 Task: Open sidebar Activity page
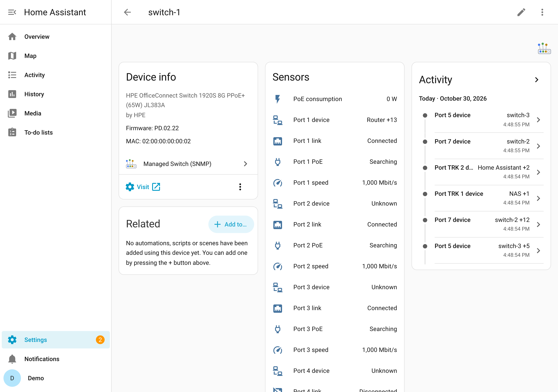[x=56, y=75]
